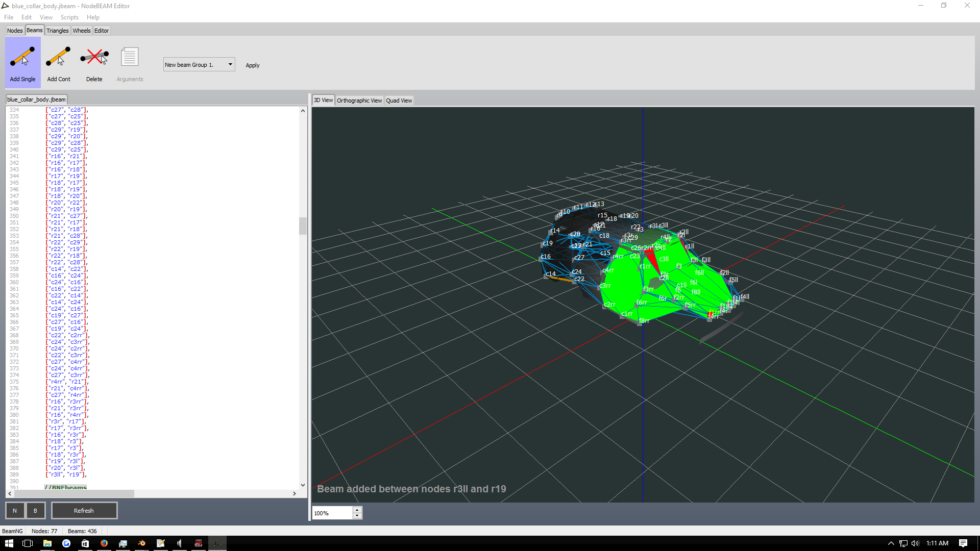Open File Explorer from the taskbar

(x=47, y=543)
